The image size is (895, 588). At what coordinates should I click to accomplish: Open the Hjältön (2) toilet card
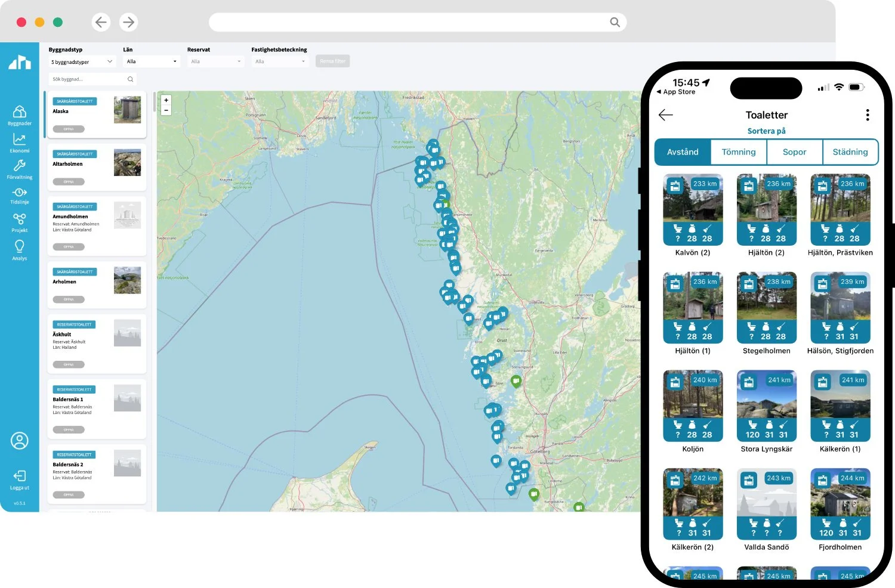[x=766, y=215]
